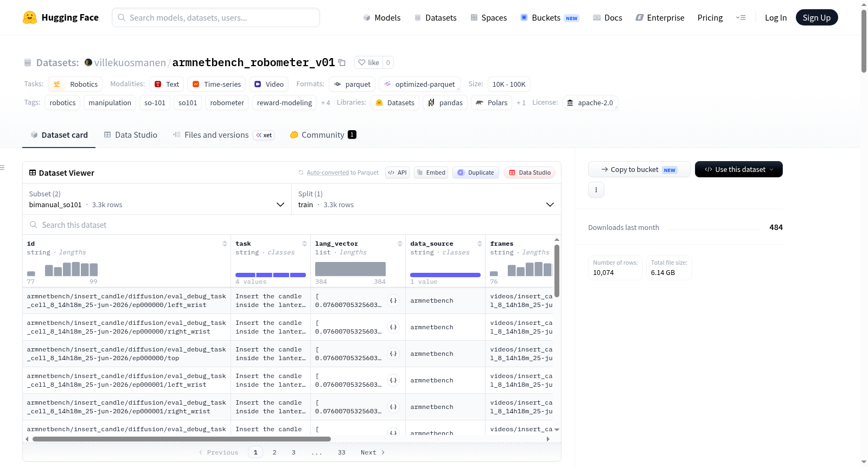
Task: Click the Hugging Face logo
Action: tap(61, 17)
